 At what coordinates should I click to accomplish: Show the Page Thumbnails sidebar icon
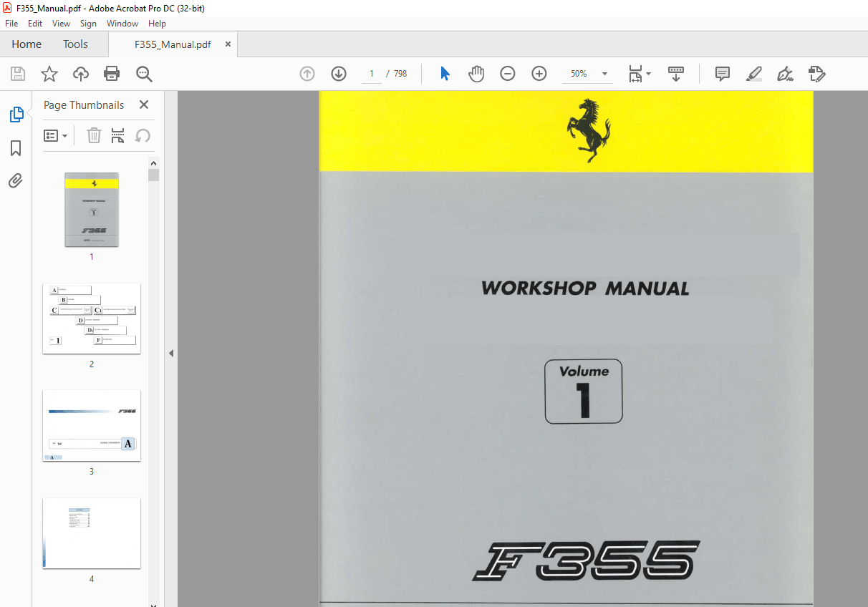pyautogui.click(x=16, y=115)
